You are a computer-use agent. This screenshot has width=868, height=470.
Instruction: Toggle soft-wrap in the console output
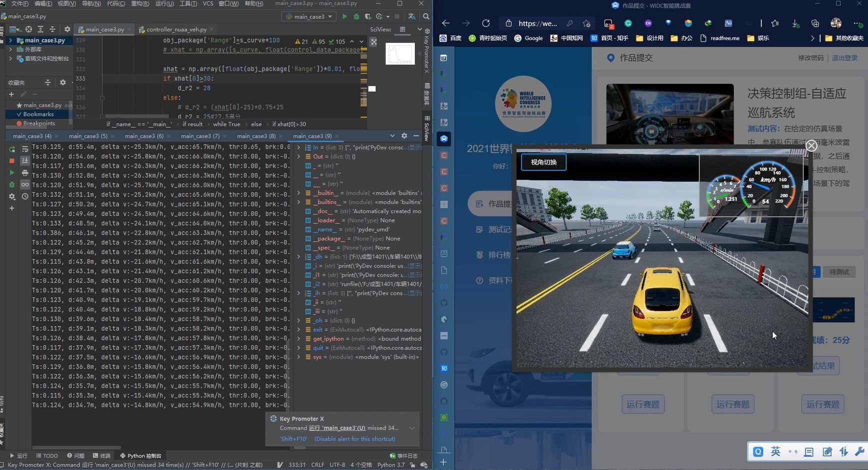[24, 149]
